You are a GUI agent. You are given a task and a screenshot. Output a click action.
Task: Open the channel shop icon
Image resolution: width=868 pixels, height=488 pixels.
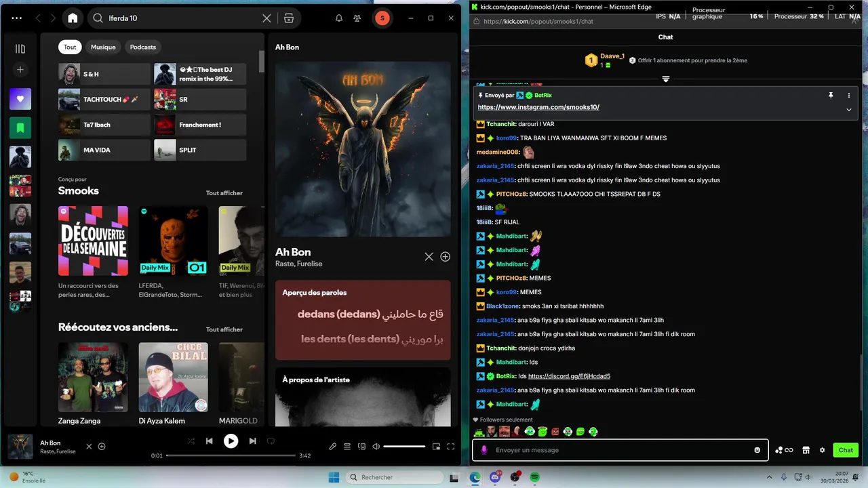[x=806, y=450]
